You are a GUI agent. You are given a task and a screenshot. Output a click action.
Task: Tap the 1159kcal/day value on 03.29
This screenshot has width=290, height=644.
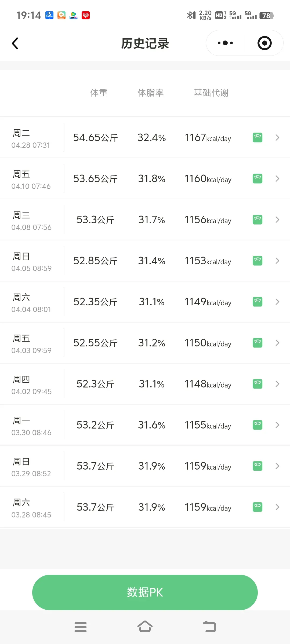pyautogui.click(x=208, y=466)
